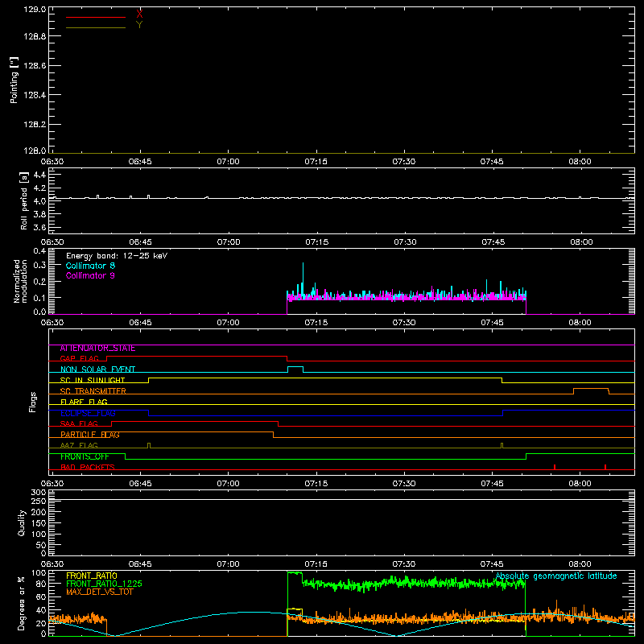Click the BAD_PACKETS flag label
644x644 pixels.
pos(88,467)
